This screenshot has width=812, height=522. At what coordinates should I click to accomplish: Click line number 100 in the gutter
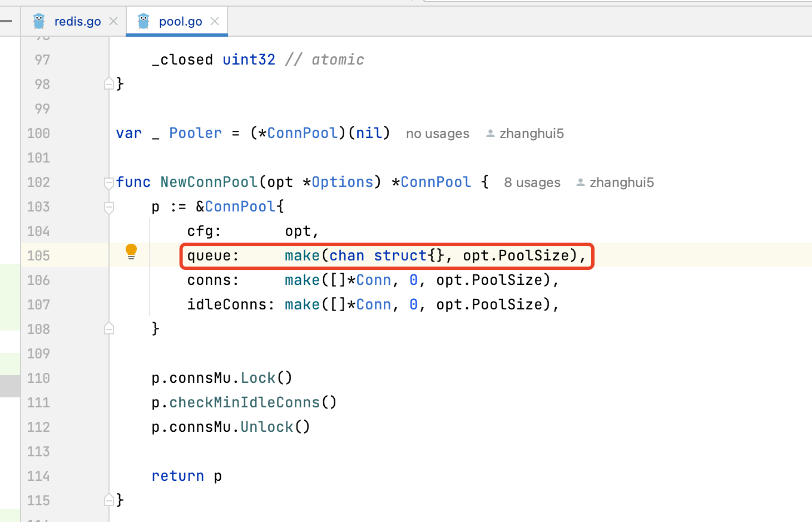38,133
